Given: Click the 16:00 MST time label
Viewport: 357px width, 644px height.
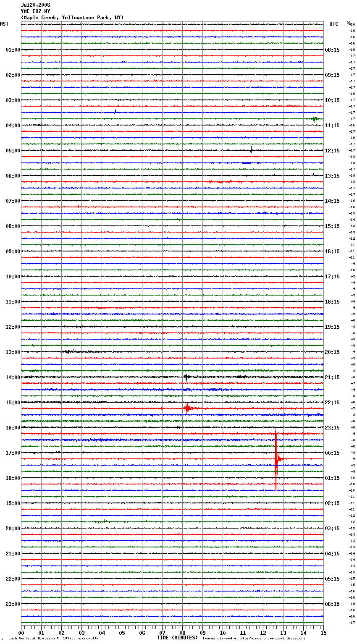Looking at the screenshot, I should pos(13,428).
